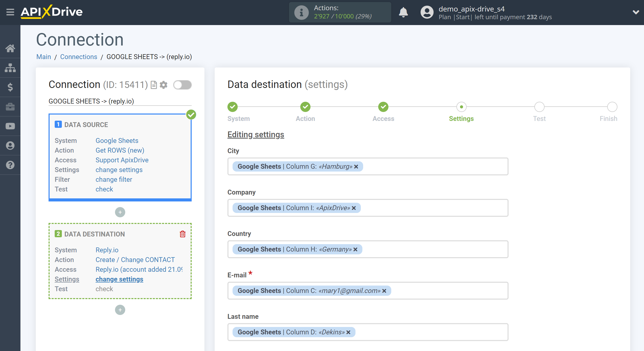
Task: Click change settings in Data Destination
Action: (x=119, y=279)
